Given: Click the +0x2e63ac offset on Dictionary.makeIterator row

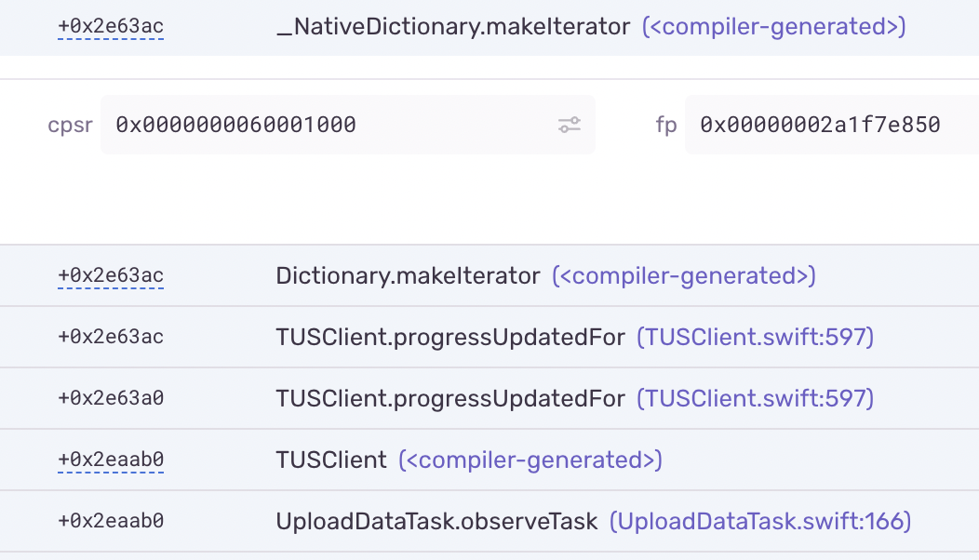Looking at the screenshot, I should [x=110, y=275].
